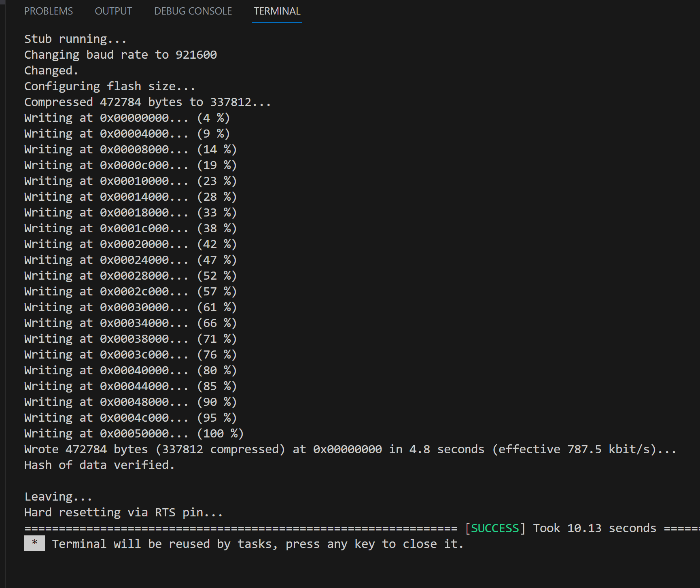Screen dimensions: 700x588
Task: Click the 'Configuring flash size...' line
Action: click(x=109, y=86)
